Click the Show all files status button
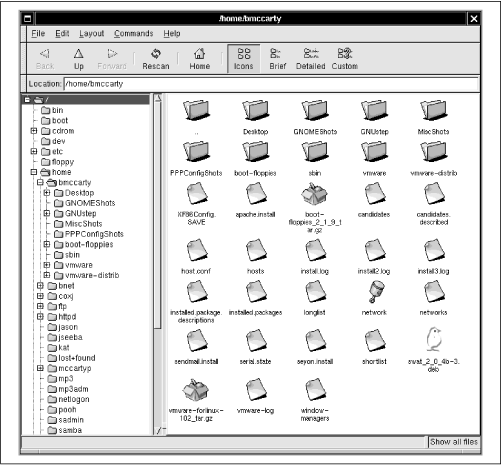This screenshot has height=466, width=502. (454, 442)
